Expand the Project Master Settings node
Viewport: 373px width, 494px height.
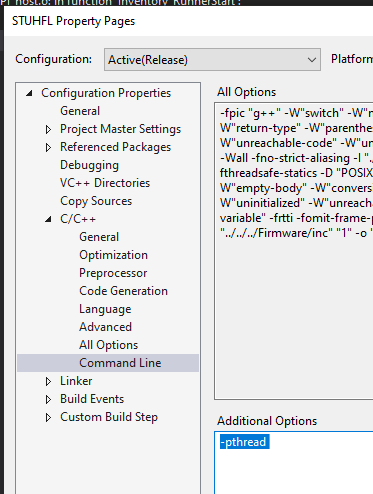tap(48, 129)
